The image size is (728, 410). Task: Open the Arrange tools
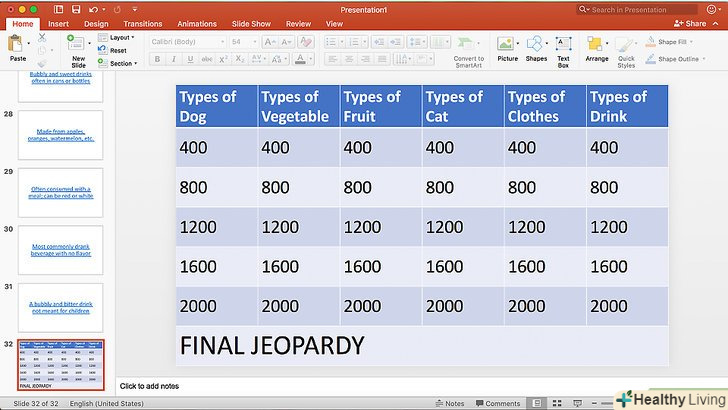[x=597, y=49]
